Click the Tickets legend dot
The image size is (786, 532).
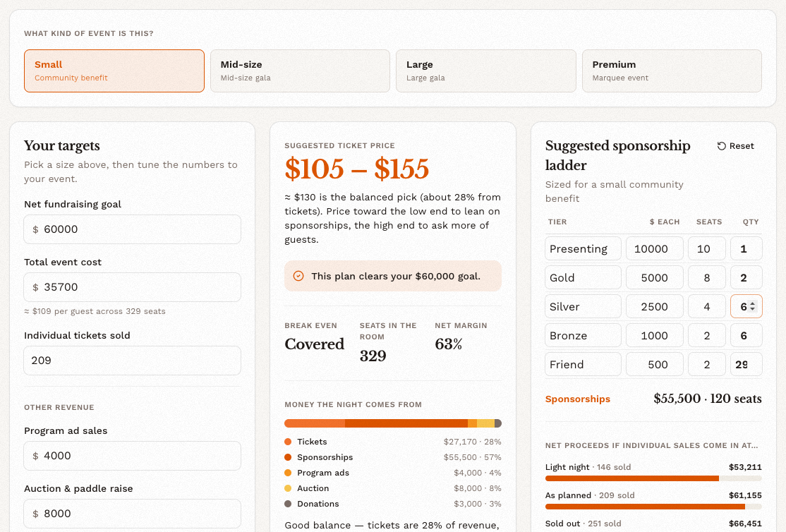288,442
